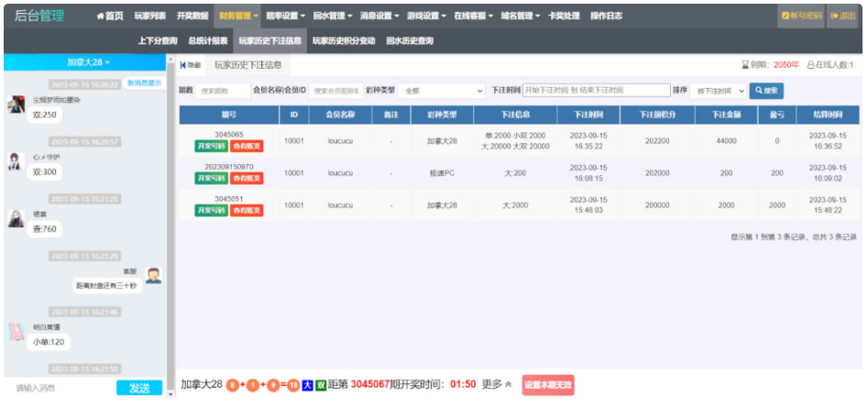Click 开奖号码 button for period 202309150970
The width and height of the screenshot is (868, 408).
(x=211, y=178)
